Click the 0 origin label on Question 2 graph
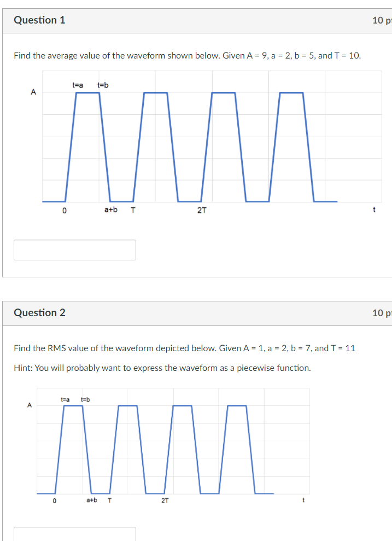 click(55, 499)
